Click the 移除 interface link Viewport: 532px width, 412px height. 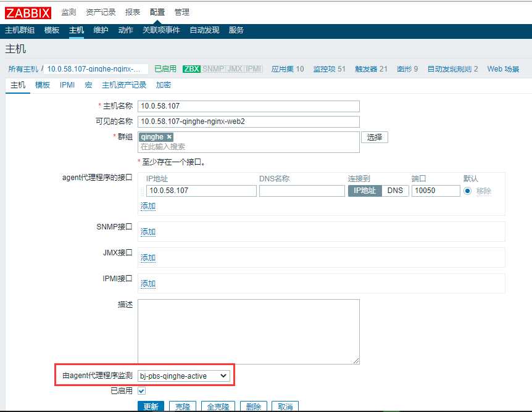point(483,191)
